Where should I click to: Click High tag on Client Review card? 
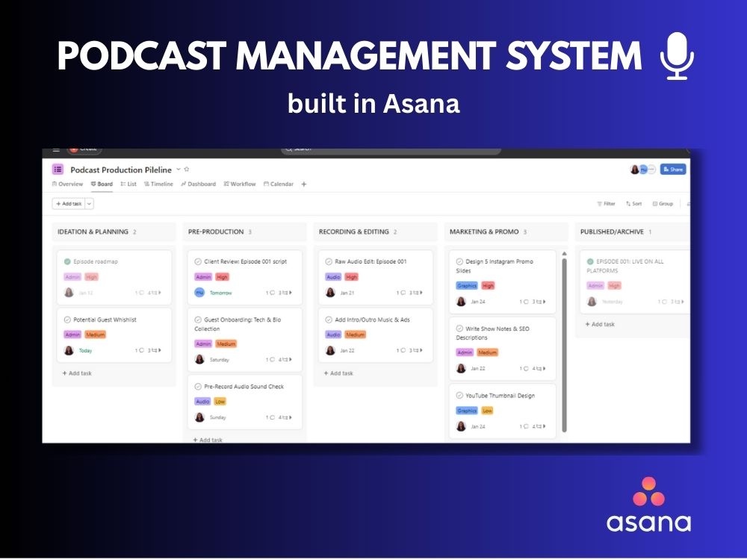(x=222, y=277)
